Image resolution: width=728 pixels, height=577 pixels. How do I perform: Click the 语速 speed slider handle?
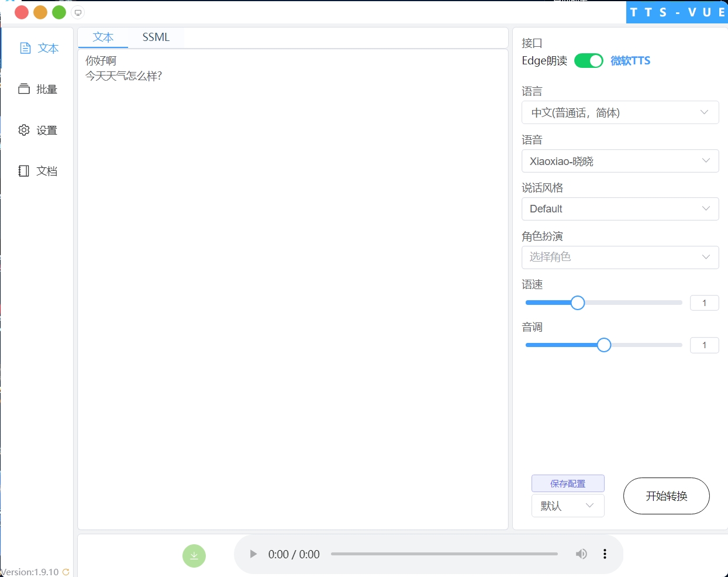pos(578,303)
